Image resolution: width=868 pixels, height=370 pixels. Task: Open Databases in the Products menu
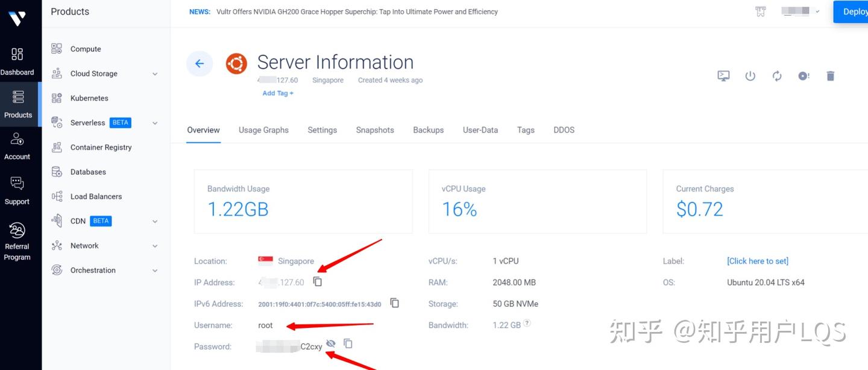click(88, 172)
